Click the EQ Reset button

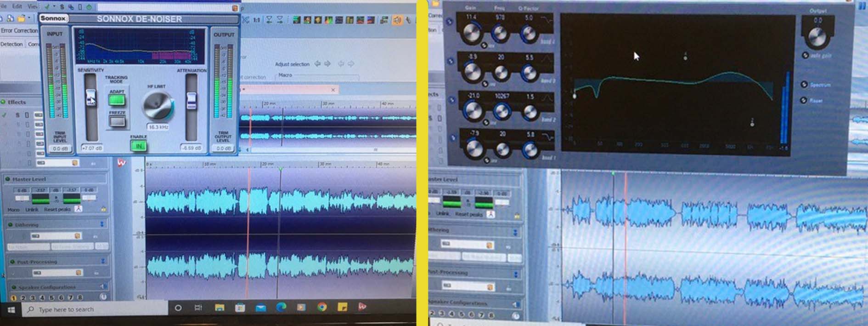pyautogui.click(x=804, y=100)
